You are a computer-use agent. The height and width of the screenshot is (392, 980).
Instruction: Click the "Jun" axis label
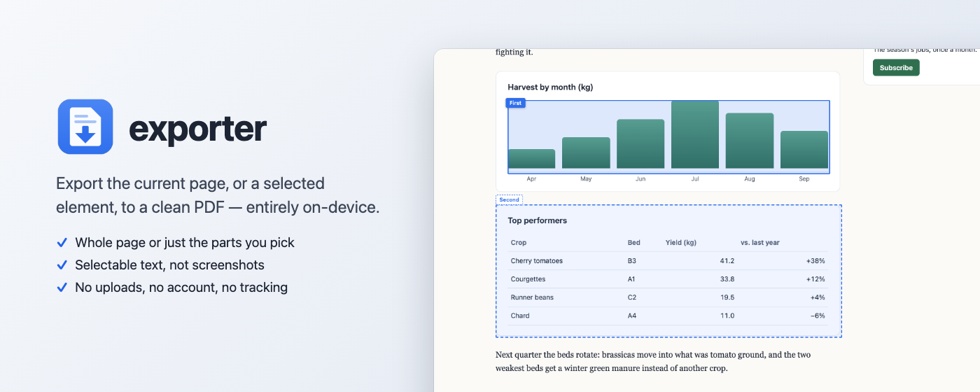pyautogui.click(x=640, y=179)
